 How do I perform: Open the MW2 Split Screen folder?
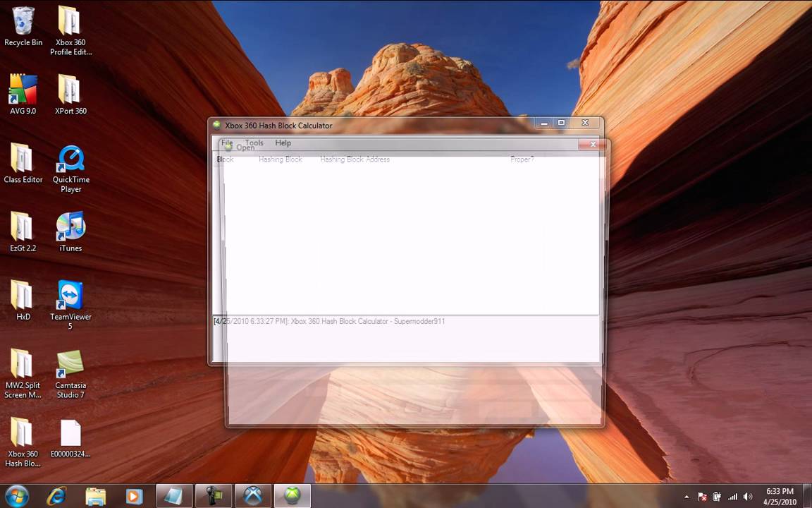[x=23, y=373]
